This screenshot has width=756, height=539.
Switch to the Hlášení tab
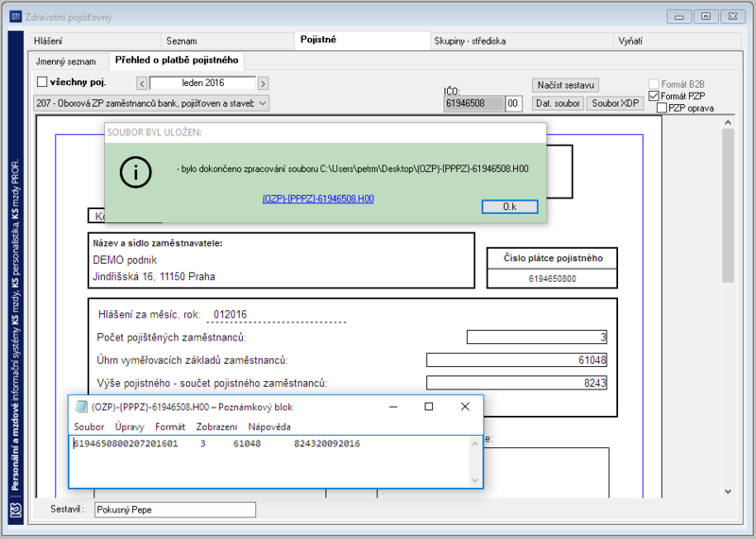point(94,41)
